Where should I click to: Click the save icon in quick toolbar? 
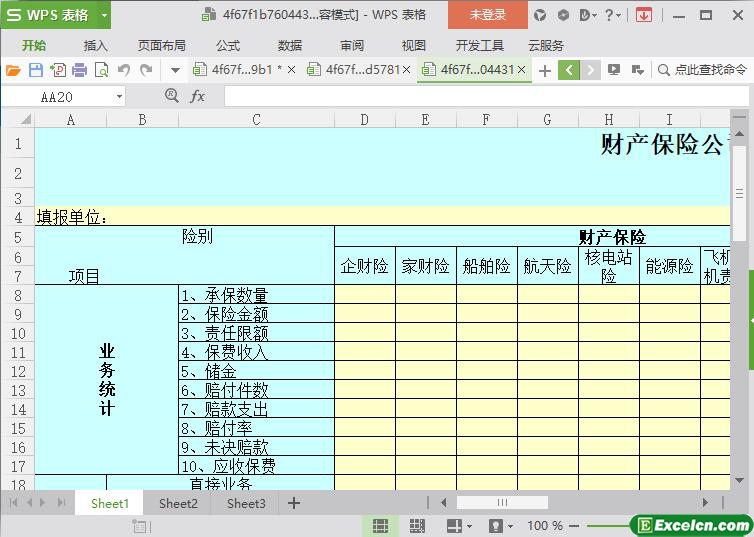(35, 70)
